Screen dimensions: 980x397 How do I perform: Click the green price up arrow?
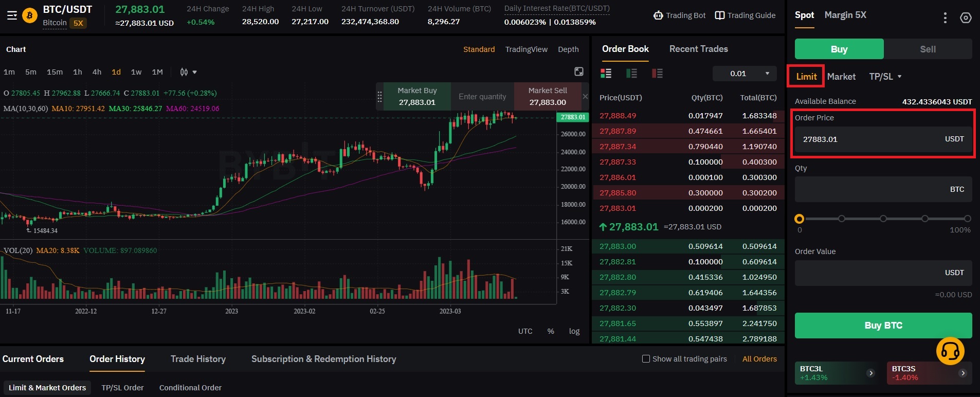coord(603,227)
